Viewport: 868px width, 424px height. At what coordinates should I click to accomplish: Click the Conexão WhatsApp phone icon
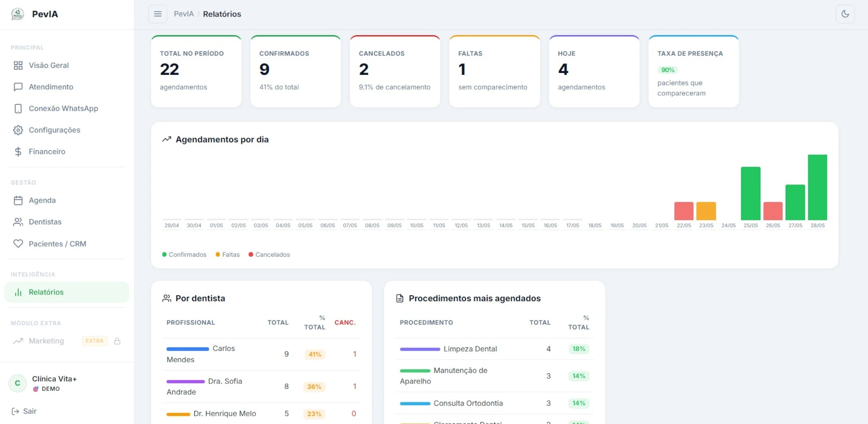pos(18,109)
